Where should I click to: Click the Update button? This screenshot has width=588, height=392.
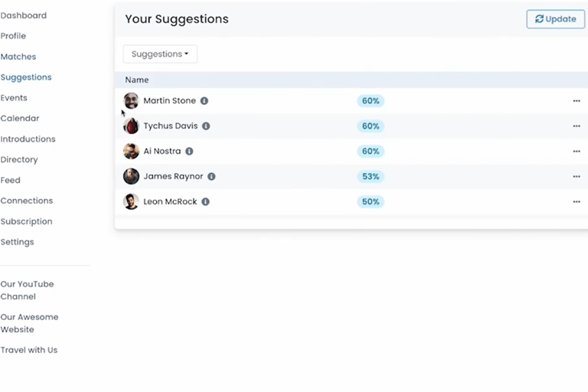[555, 19]
